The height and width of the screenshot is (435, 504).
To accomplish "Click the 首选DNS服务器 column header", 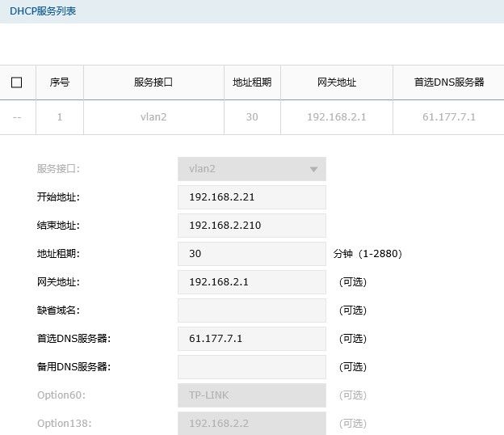I will (x=449, y=82).
